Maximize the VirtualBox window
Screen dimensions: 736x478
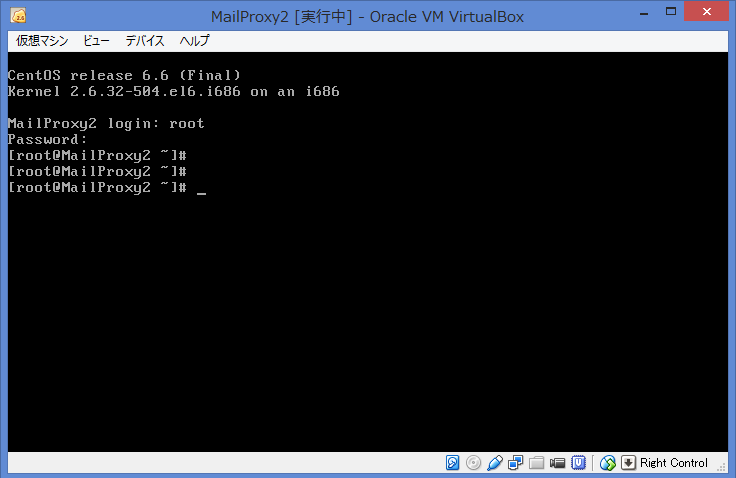click(x=671, y=12)
